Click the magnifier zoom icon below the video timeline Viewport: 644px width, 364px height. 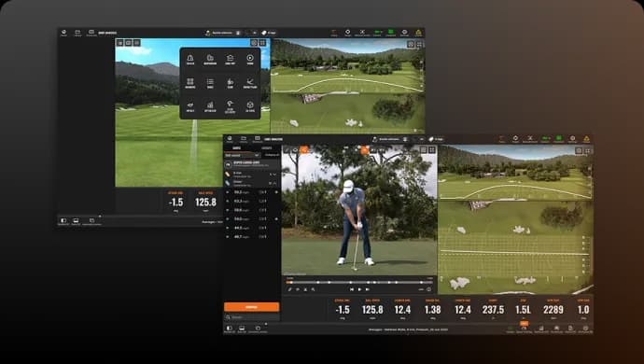point(313,289)
